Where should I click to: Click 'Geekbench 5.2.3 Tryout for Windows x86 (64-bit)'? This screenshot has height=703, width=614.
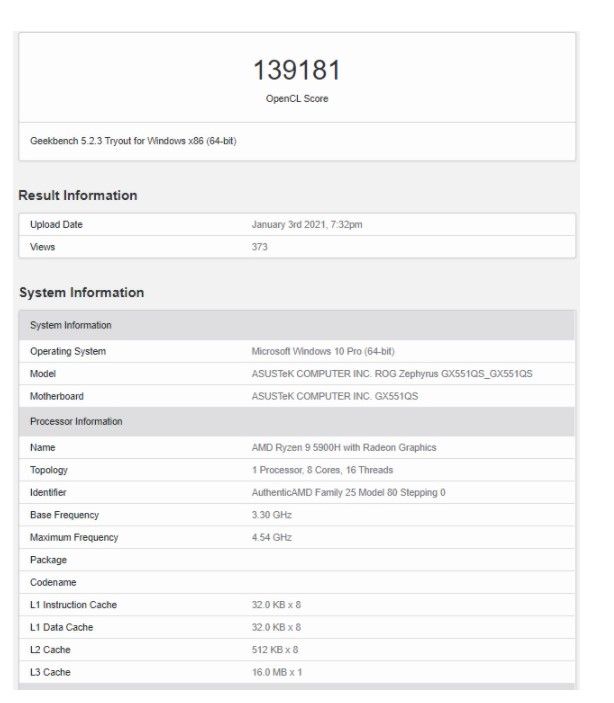(133, 141)
